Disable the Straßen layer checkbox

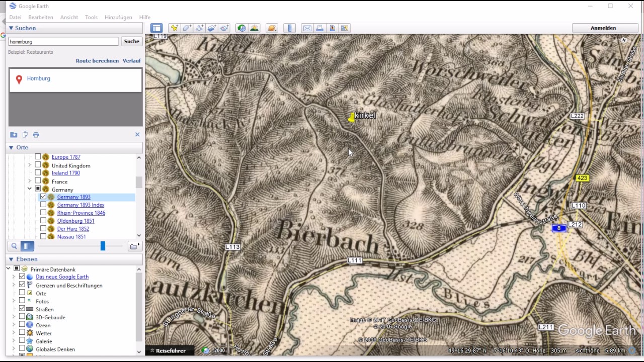coord(22,309)
